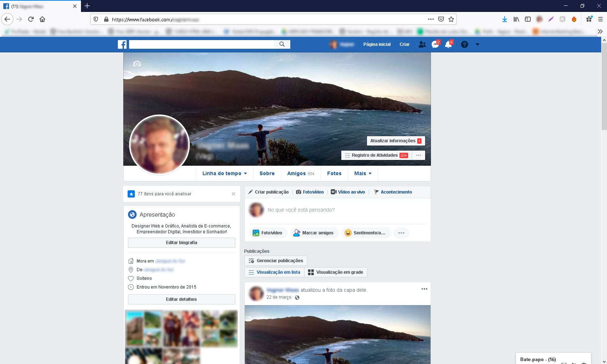The width and height of the screenshot is (607, 364).
Task: Click Editar detalhes button
Action: pos(181,299)
